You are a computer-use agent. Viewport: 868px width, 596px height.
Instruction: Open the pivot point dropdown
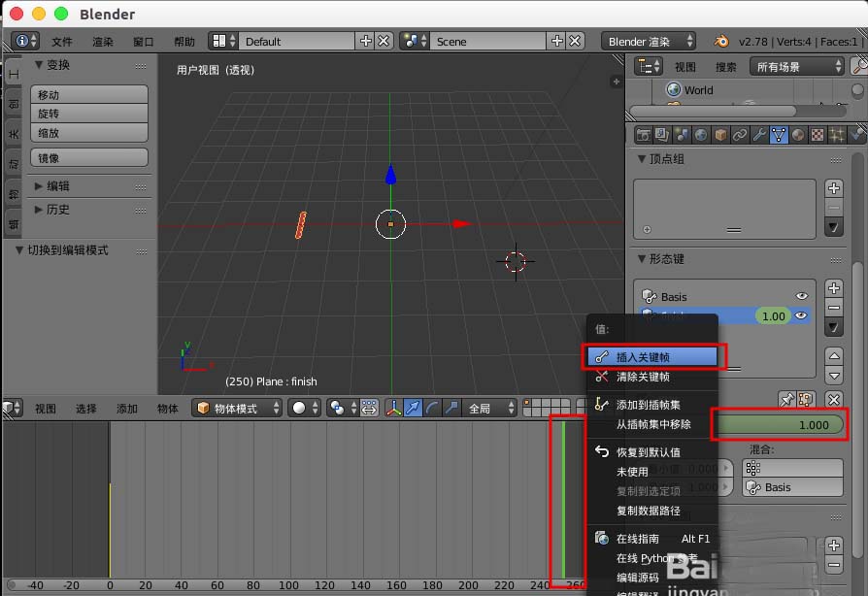[343, 409]
